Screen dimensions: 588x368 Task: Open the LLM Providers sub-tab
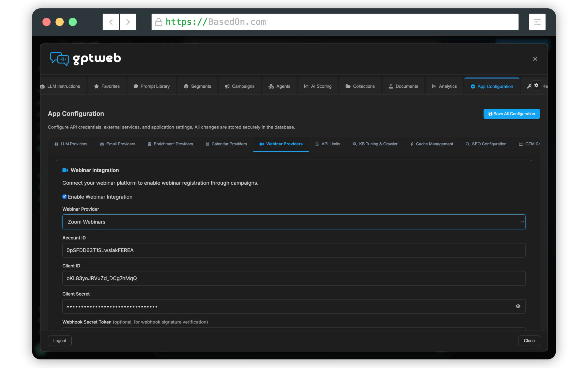pos(71,144)
